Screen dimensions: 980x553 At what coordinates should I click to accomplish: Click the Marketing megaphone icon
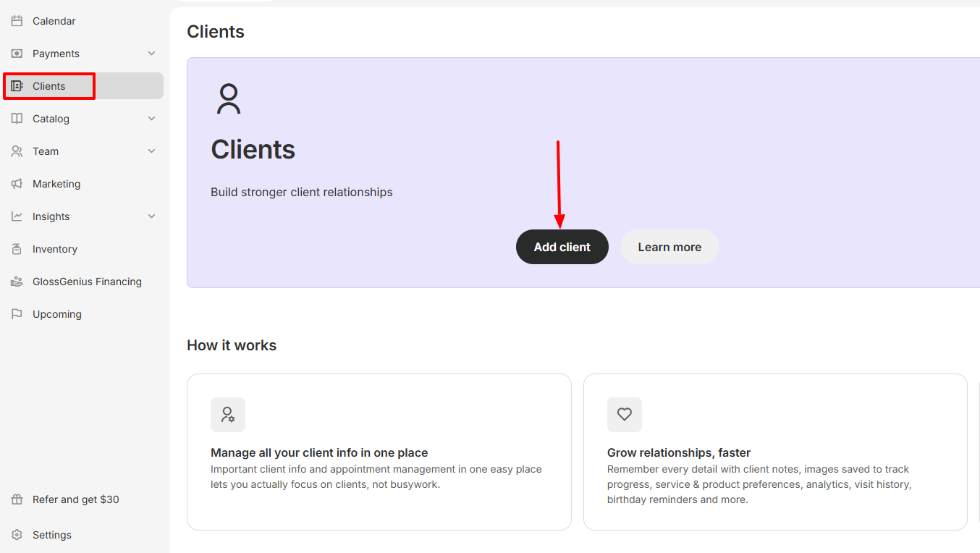point(17,184)
